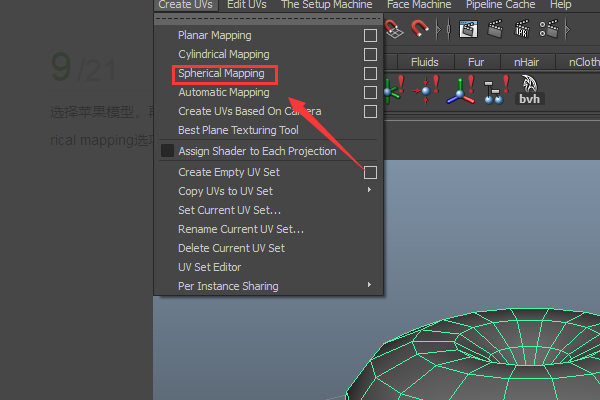Click the shelf icon with two spheres hierarchy
600x400 pixels.
[x=496, y=90]
